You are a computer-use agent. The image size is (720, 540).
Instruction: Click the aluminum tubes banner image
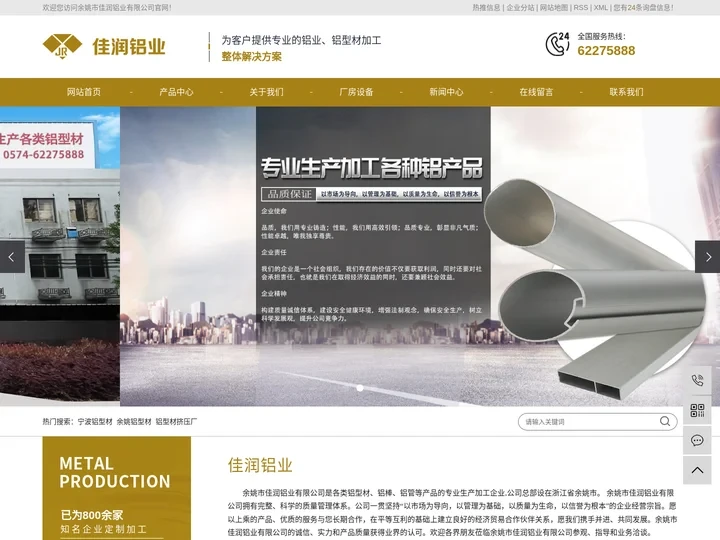597,289
